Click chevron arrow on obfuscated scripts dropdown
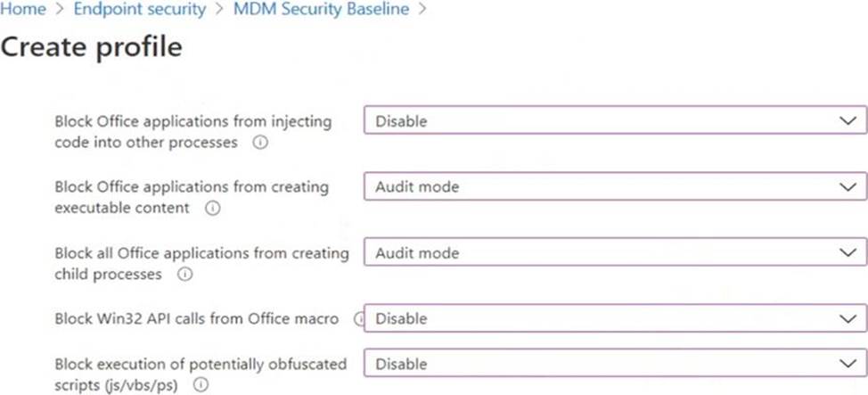The image size is (868, 395). coord(848,364)
